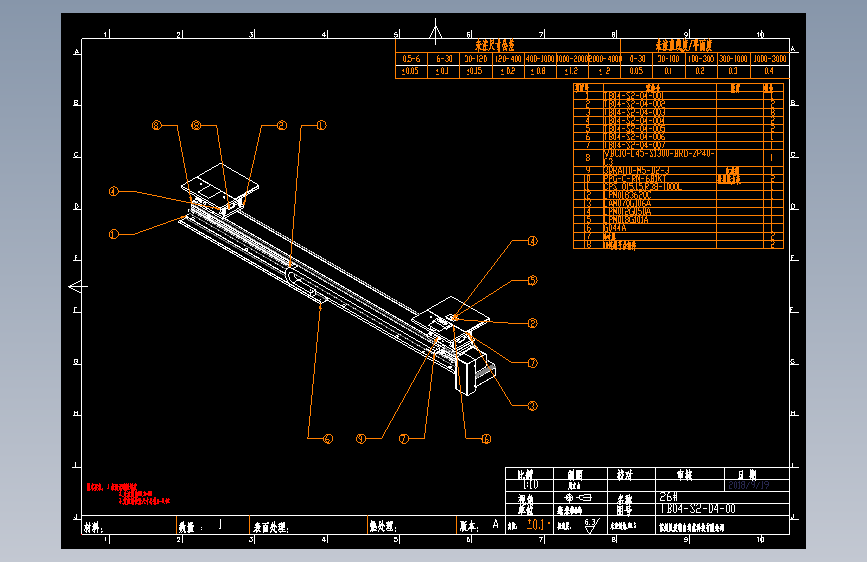Select the G044A parts list entry
The image size is (867, 562).
coord(615,228)
